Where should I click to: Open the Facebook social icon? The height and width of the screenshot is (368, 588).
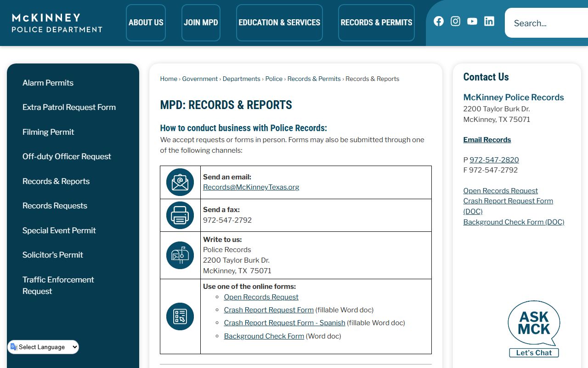pyautogui.click(x=439, y=21)
